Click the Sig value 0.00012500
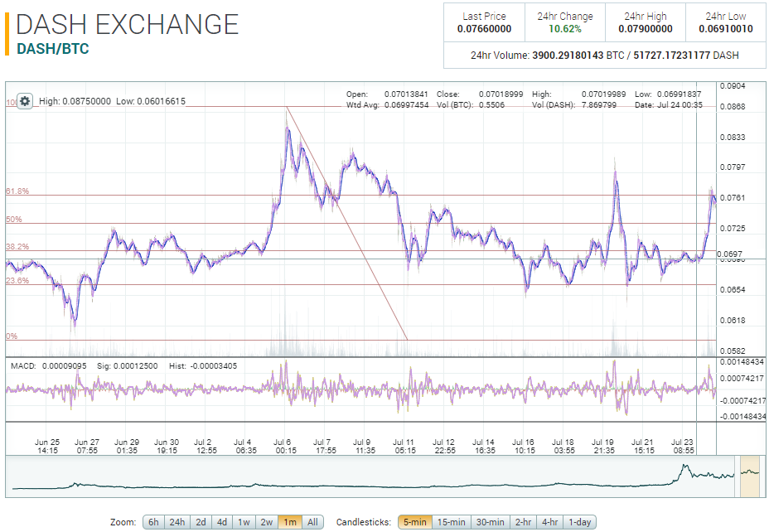Screen dimensions: 769x532 136,365
